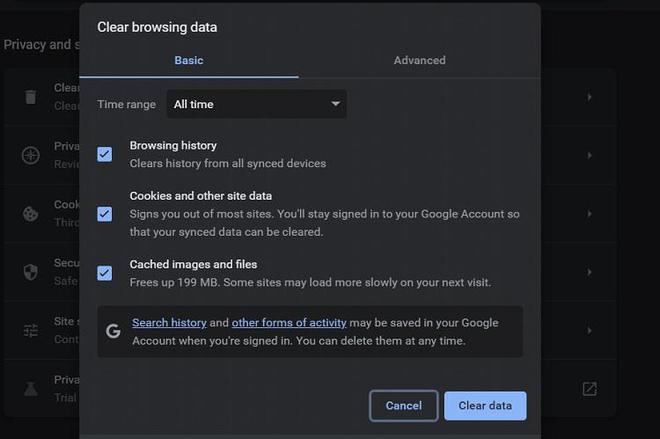Uncheck Cookies and other site data
The image size is (660, 439).
tap(104, 214)
